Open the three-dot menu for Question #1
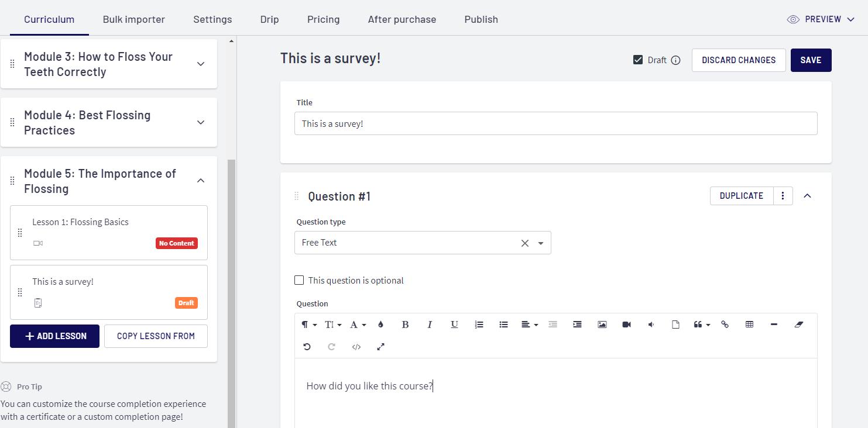 (783, 196)
